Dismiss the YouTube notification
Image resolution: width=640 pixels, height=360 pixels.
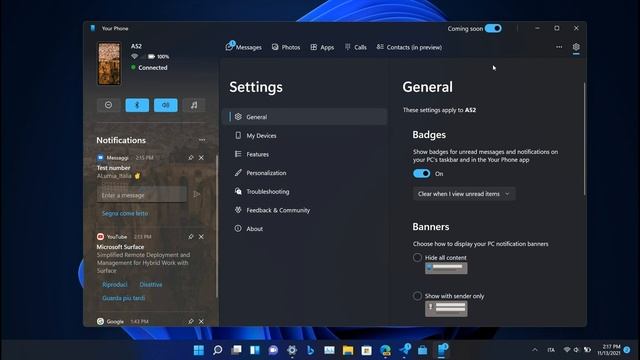click(201, 237)
